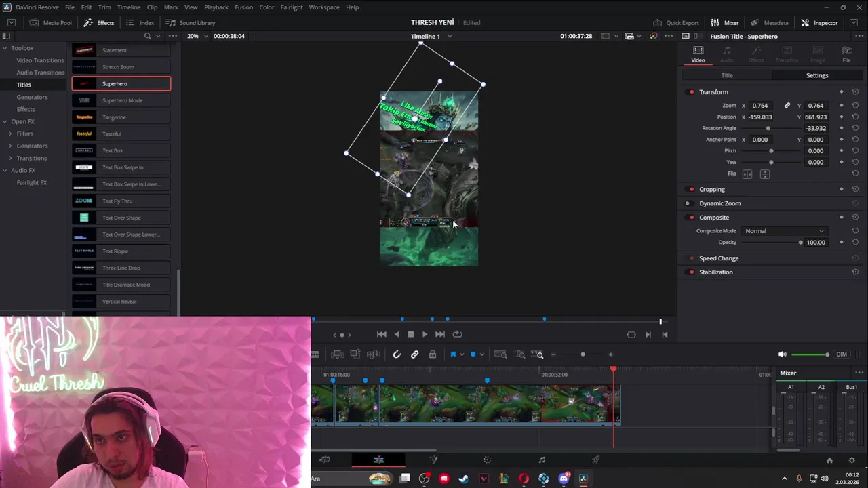Open the Workspace menu
Viewport: 868px width, 488px height.
click(324, 7)
